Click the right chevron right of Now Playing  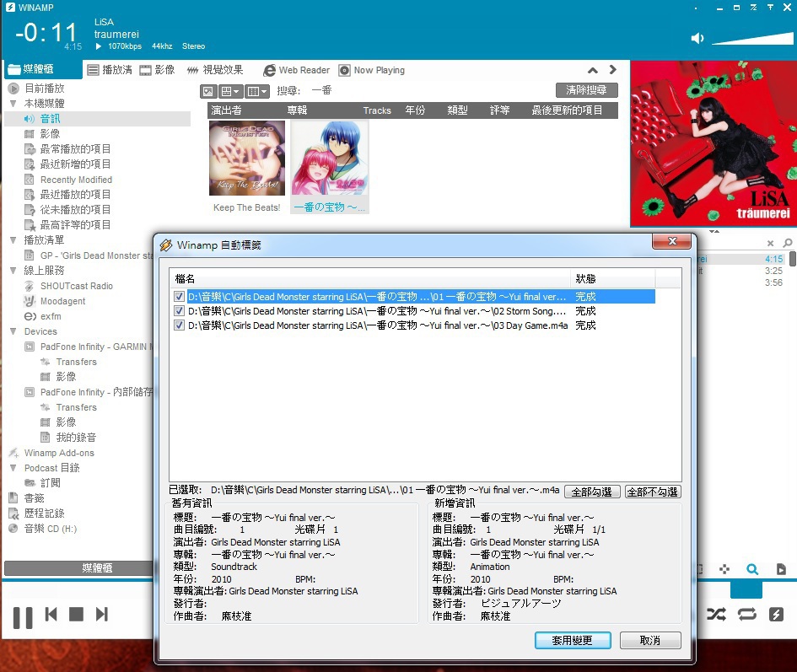point(612,70)
